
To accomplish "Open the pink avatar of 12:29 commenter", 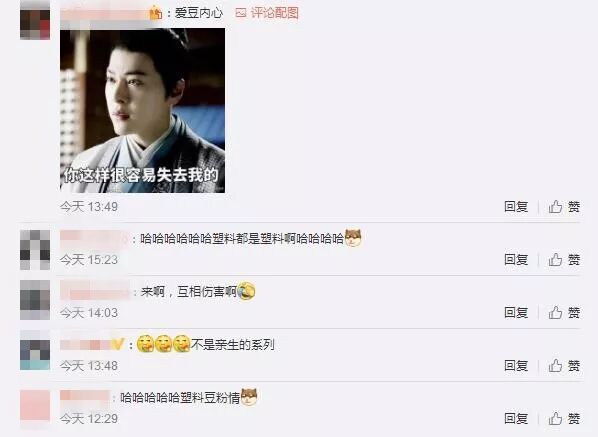I will click(35, 405).
